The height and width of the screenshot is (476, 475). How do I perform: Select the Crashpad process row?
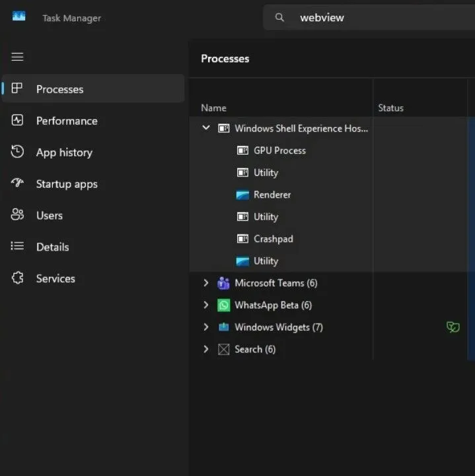[332, 239]
